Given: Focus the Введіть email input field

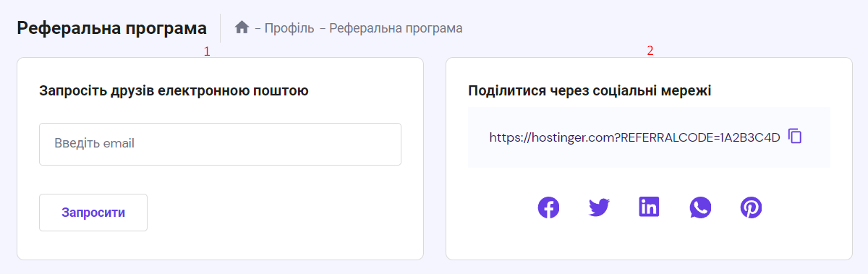Looking at the screenshot, I should tap(220, 144).
